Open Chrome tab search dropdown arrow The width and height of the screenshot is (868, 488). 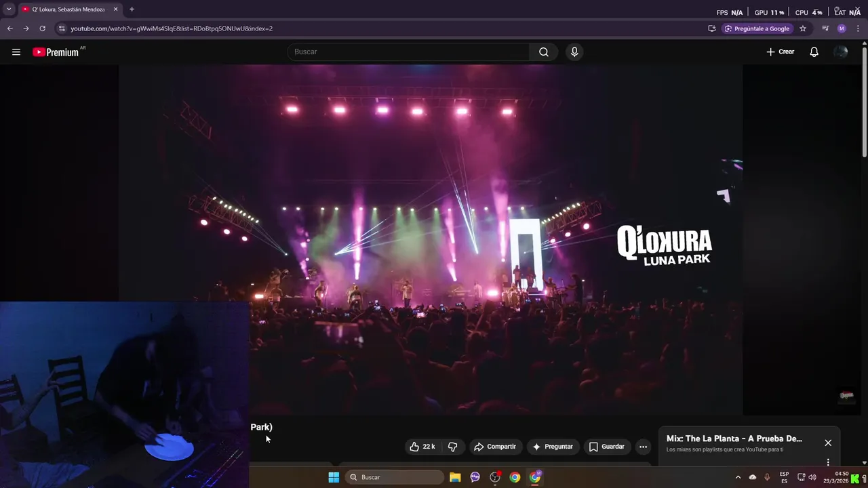[x=9, y=9]
